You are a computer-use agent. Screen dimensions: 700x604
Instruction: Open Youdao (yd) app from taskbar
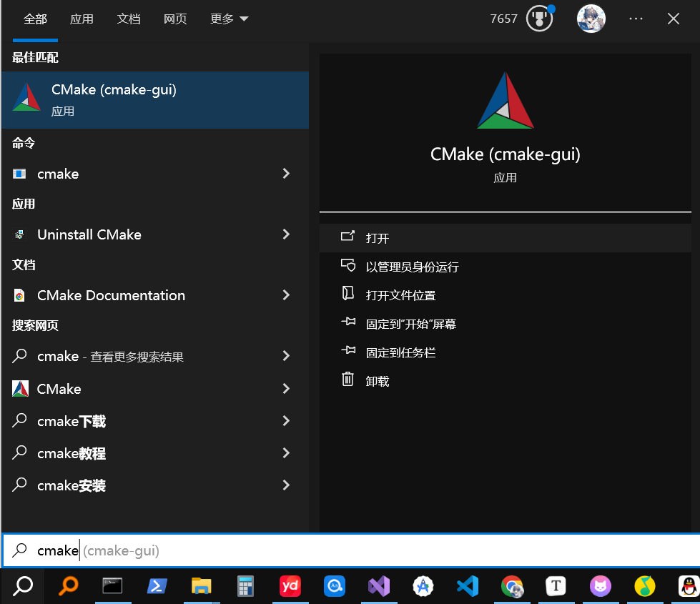pos(290,586)
